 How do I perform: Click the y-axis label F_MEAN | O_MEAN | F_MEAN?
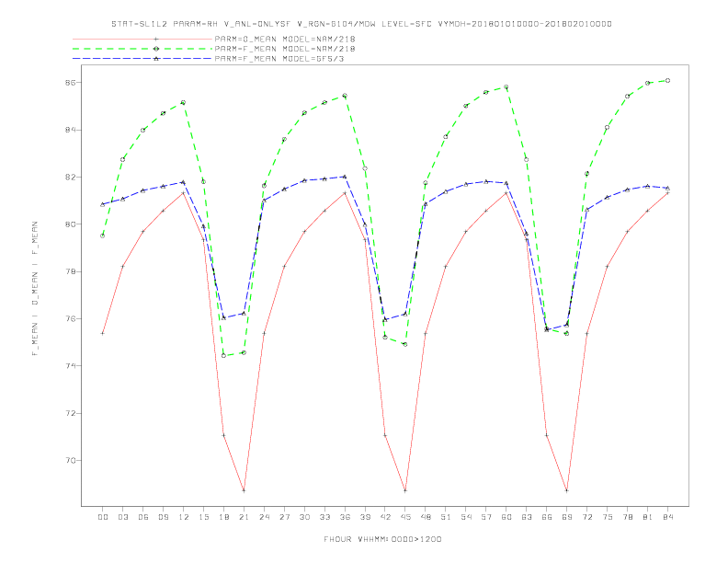(35, 289)
